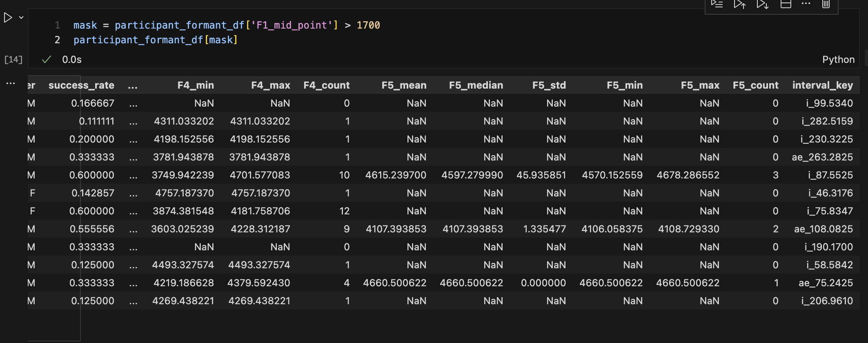This screenshot has height=343, width=868.
Task: Click the participant_formant_df[mask] code line
Action: tap(155, 40)
